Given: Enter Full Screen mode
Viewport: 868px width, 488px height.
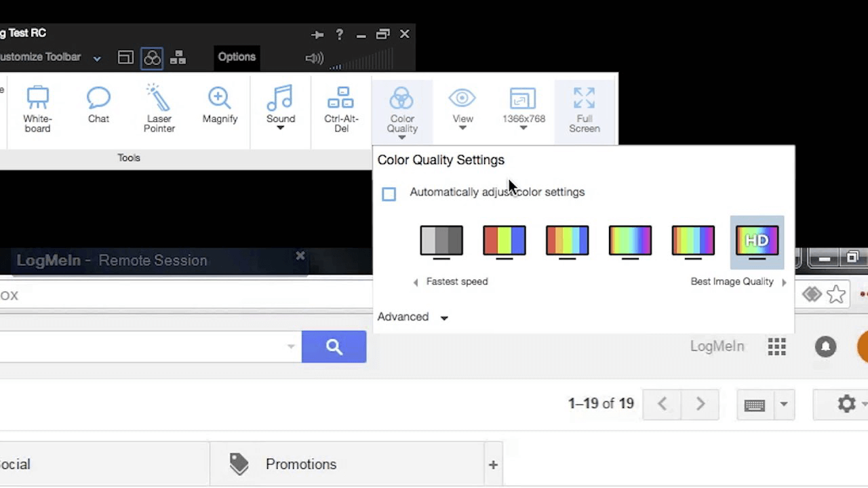Looking at the screenshot, I should (x=584, y=108).
